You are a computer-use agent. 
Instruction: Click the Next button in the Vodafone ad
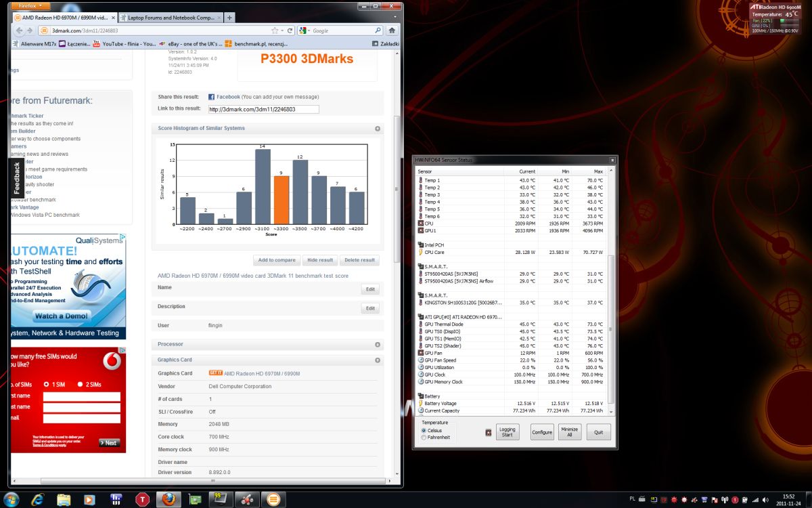tap(110, 442)
